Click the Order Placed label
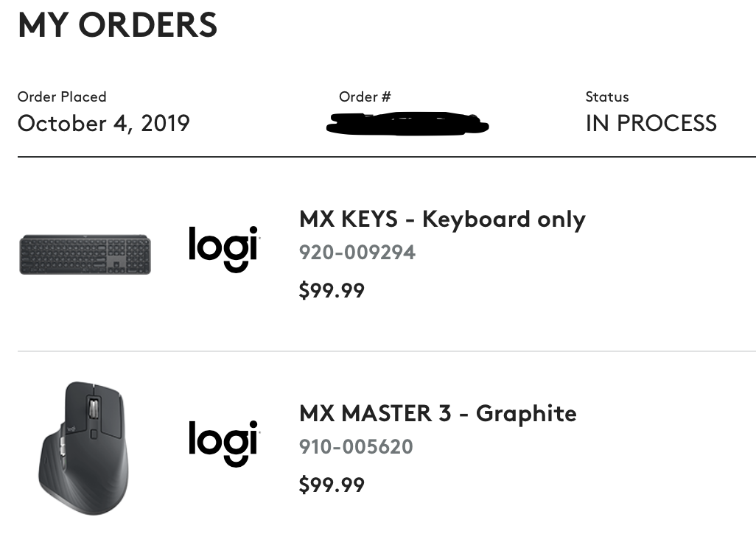The height and width of the screenshot is (542, 756). click(62, 96)
